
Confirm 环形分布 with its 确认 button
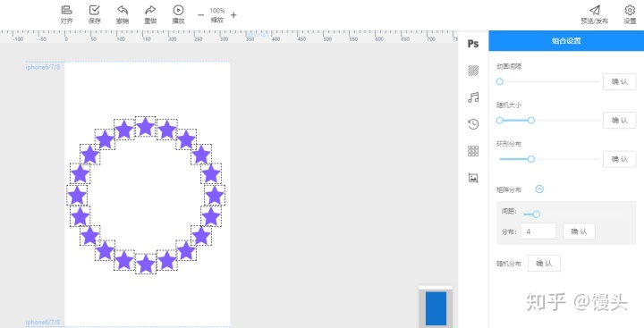pos(619,159)
